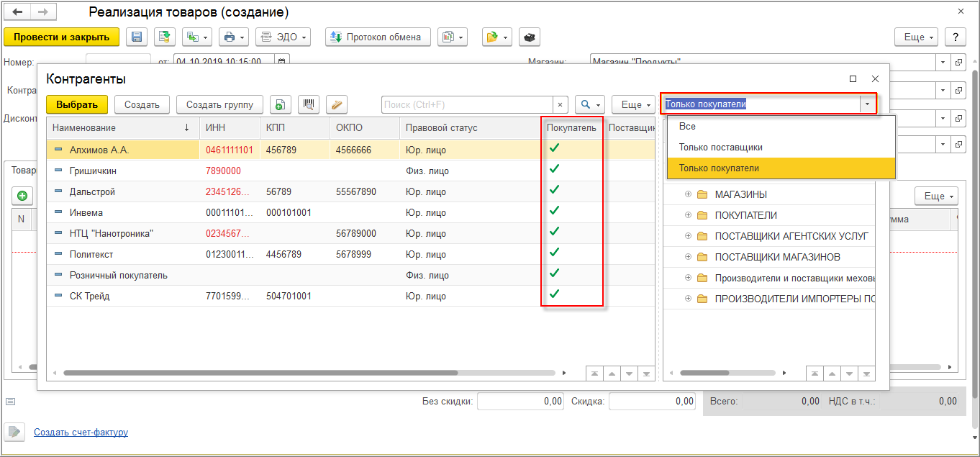Select Только поставщики from the dropdown list

(x=720, y=147)
